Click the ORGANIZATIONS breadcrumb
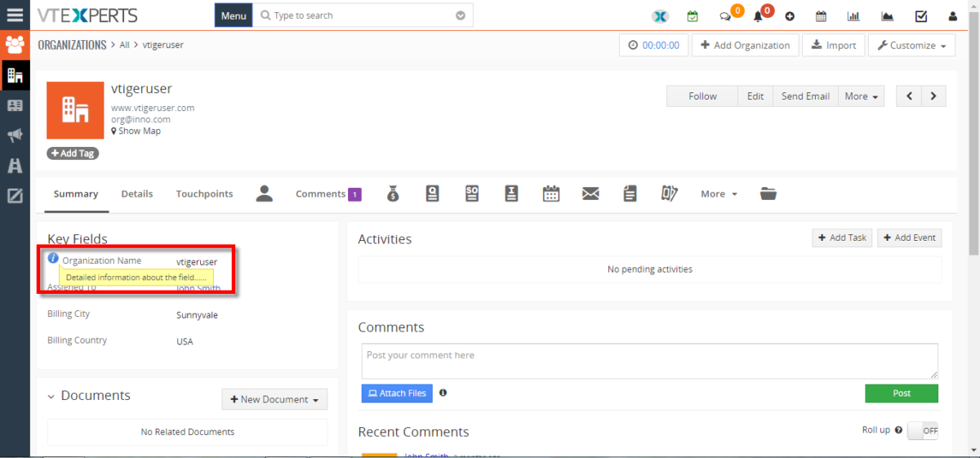Viewport: 980px width, 458px height. click(x=72, y=45)
